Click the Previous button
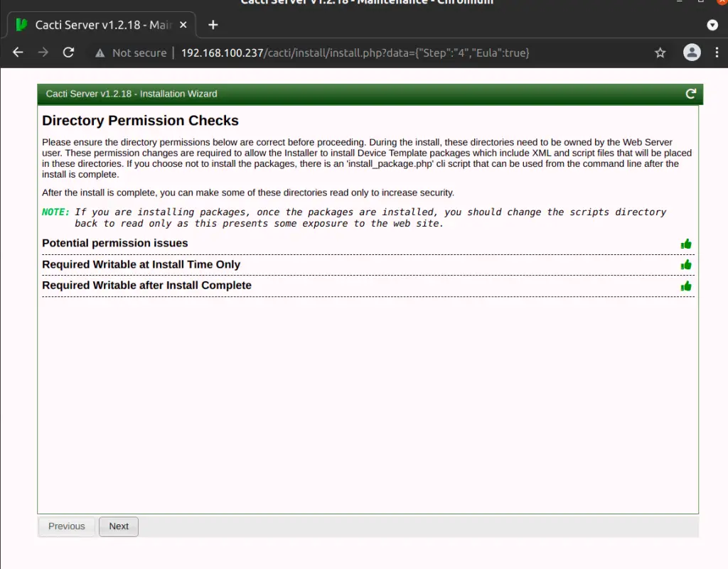Viewport: 728px width, 569px height. pos(65,526)
